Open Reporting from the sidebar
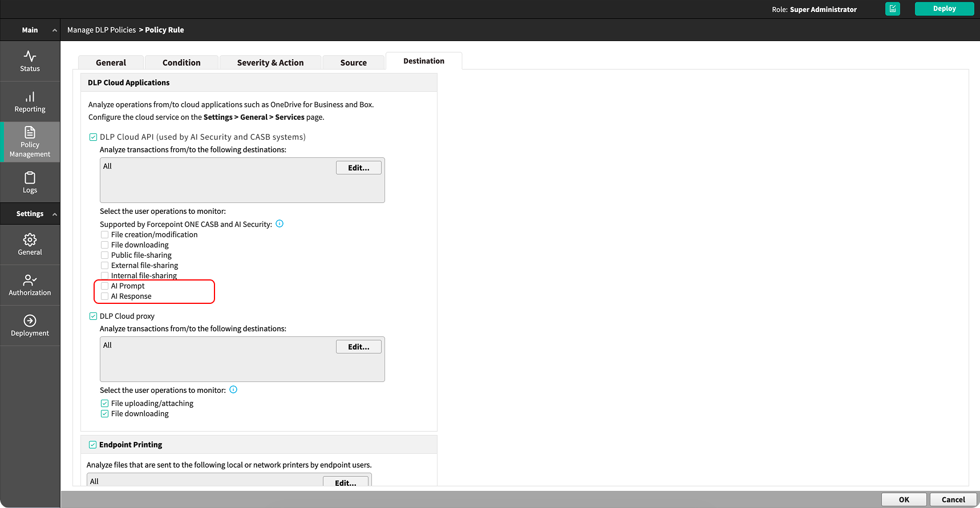980x508 pixels. pyautogui.click(x=30, y=101)
